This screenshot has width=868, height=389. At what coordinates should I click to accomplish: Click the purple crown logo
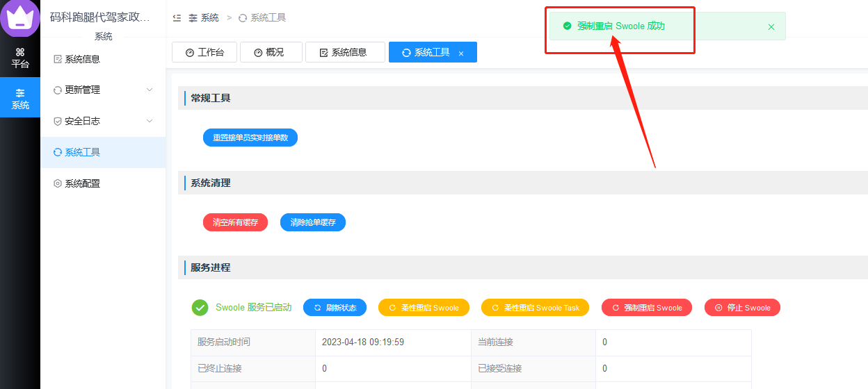19,17
